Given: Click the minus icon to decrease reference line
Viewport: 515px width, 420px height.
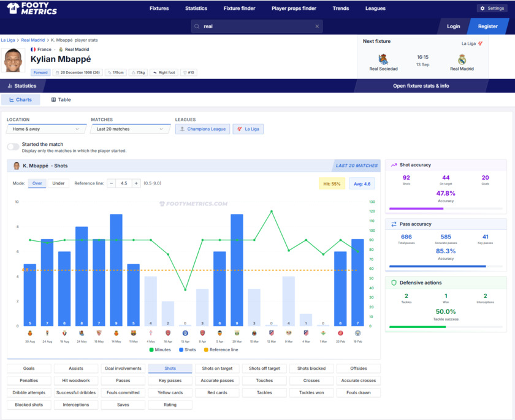Looking at the screenshot, I should (112, 183).
